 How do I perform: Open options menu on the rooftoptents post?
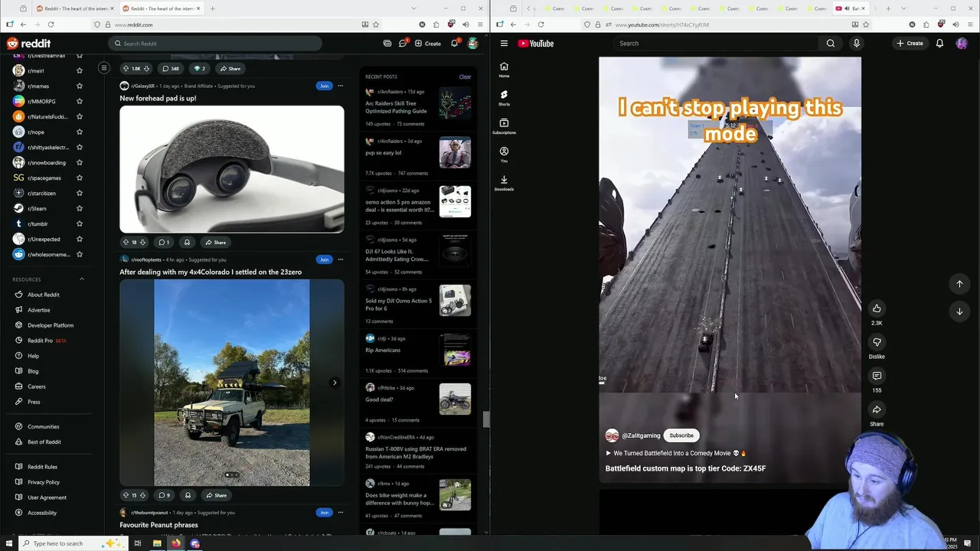[x=341, y=259]
